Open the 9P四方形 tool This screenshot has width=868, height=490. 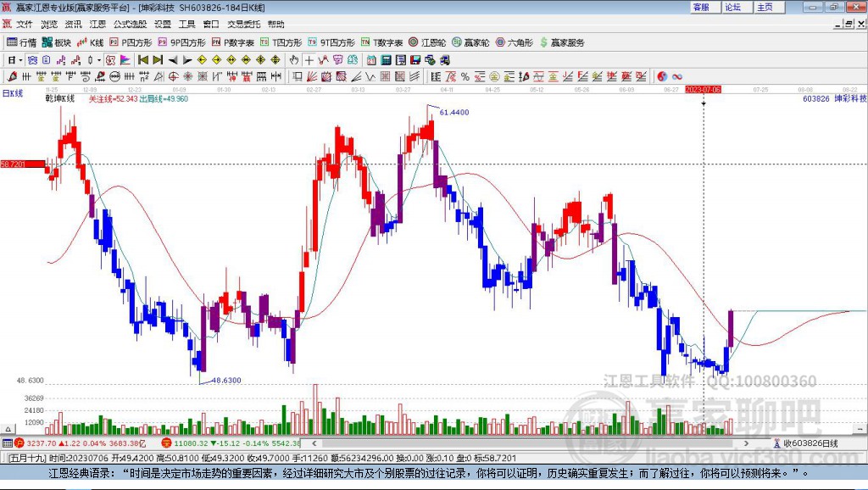coord(181,42)
